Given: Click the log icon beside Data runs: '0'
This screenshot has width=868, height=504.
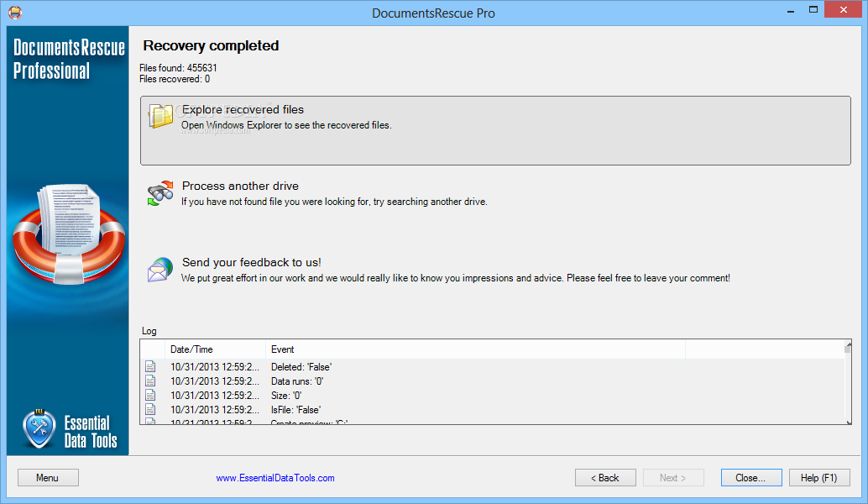Looking at the screenshot, I should pyautogui.click(x=150, y=381).
